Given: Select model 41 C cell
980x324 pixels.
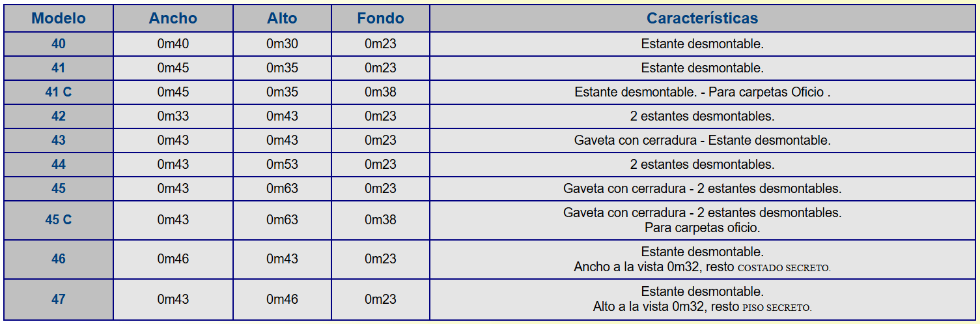Looking at the screenshot, I should 59,93.
